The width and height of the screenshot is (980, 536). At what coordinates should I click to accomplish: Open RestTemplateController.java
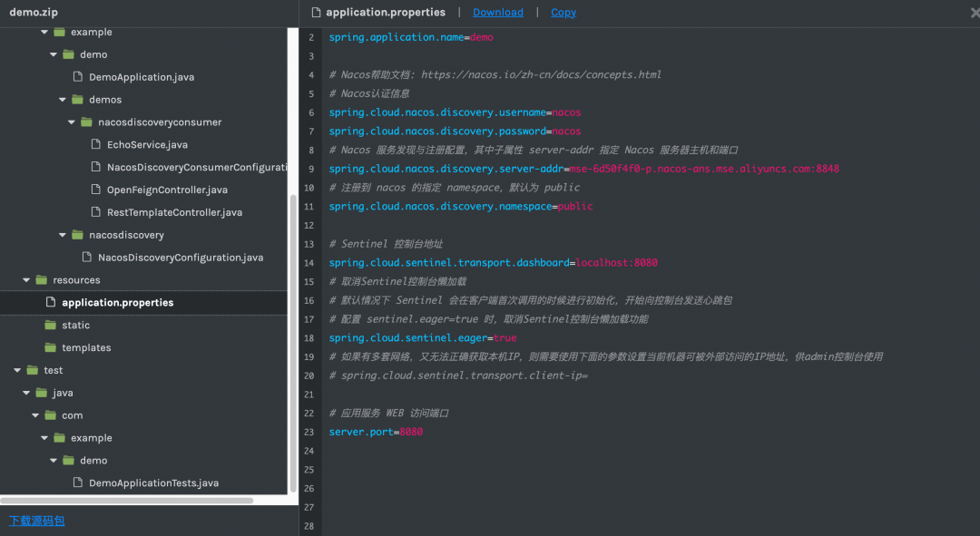click(174, 212)
